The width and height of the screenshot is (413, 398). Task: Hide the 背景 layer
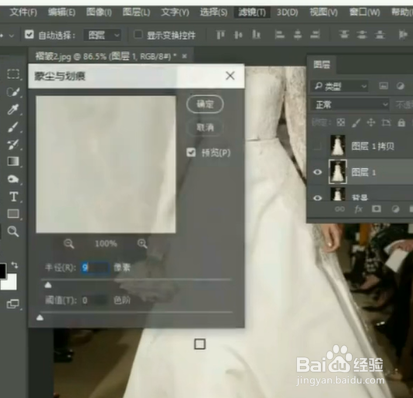pos(317,197)
